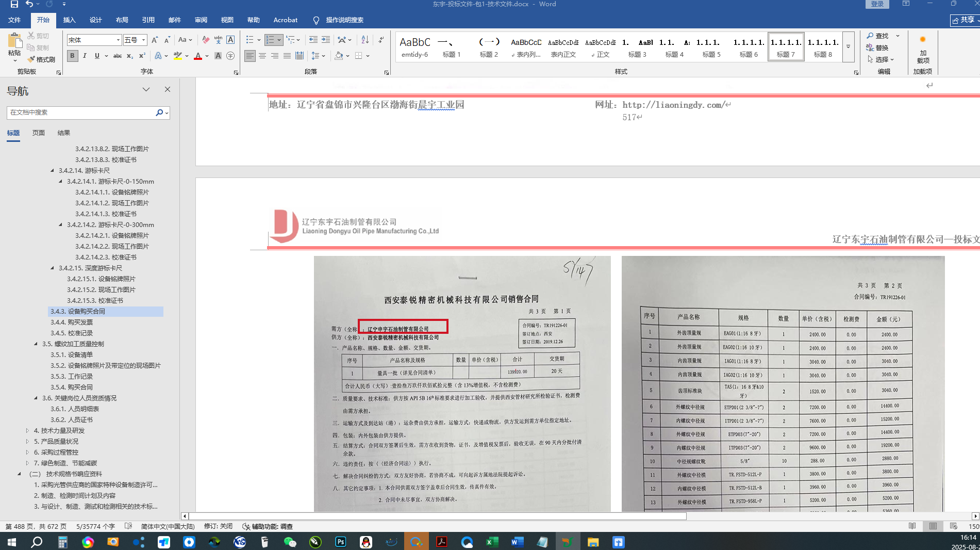
Task: Open the Acrobat ribbon tab
Action: (x=286, y=20)
